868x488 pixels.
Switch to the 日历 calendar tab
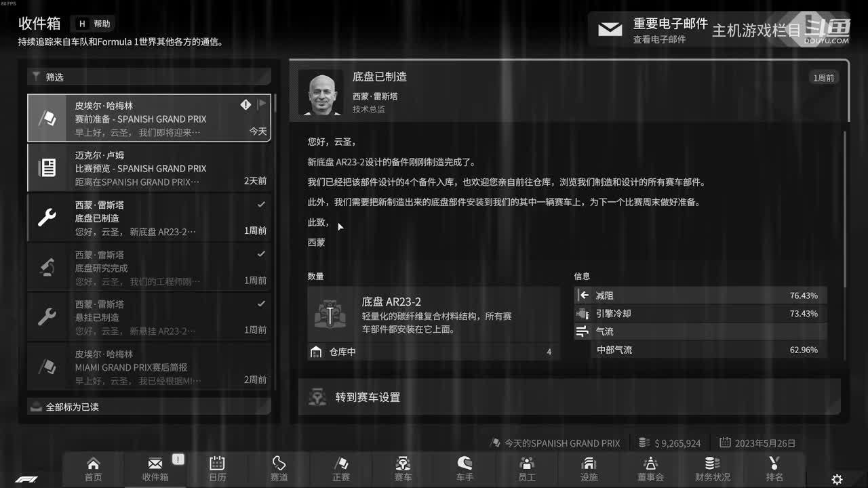pyautogui.click(x=217, y=469)
